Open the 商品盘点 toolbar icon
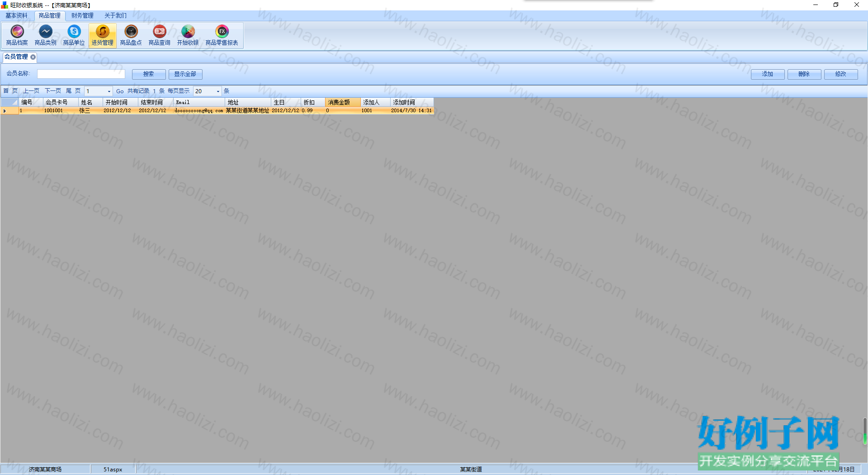The height and width of the screenshot is (475, 868). point(131,35)
